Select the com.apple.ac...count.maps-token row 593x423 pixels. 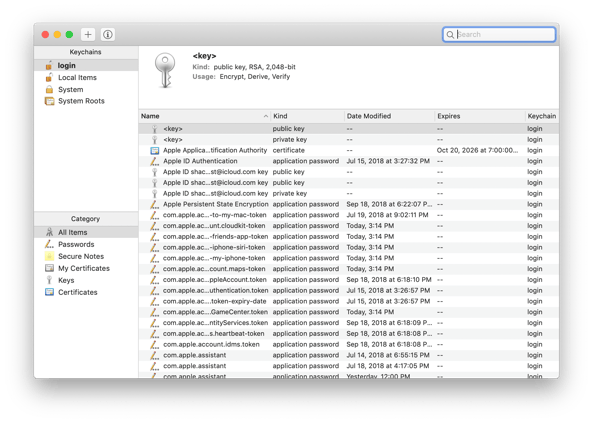coord(349,269)
